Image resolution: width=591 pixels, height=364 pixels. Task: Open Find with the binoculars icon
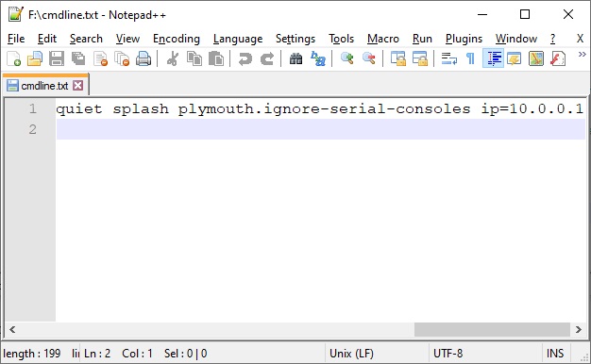coord(295,58)
